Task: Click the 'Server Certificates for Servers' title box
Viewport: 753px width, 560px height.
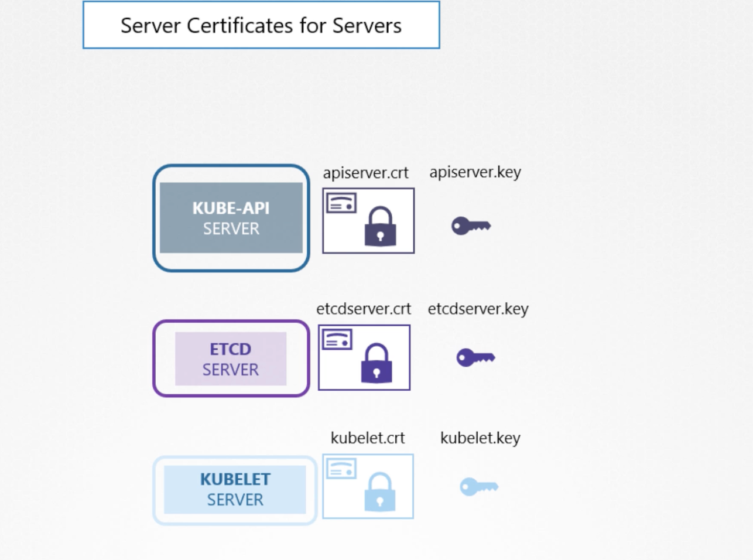Action: (261, 25)
